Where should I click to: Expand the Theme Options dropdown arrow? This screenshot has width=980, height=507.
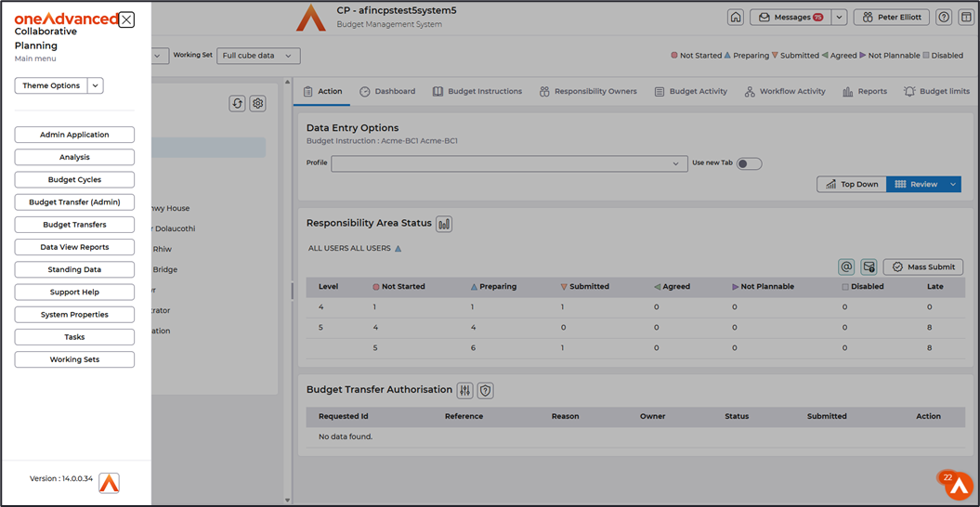(x=96, y=86)
